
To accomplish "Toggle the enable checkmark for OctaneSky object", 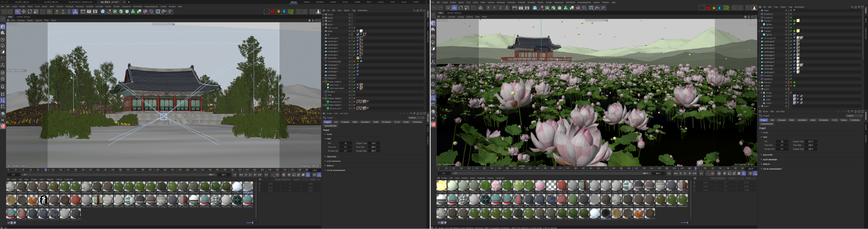I will pos(354,58).
